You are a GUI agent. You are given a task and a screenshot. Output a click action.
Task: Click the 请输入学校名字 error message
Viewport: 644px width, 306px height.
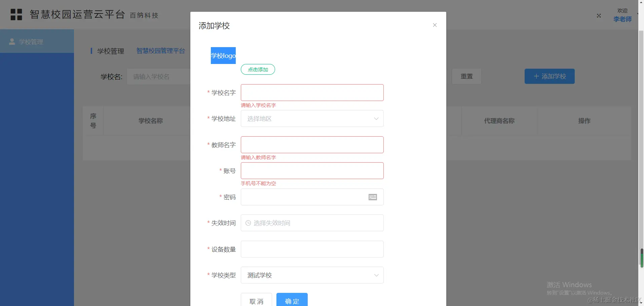[258, 105]
